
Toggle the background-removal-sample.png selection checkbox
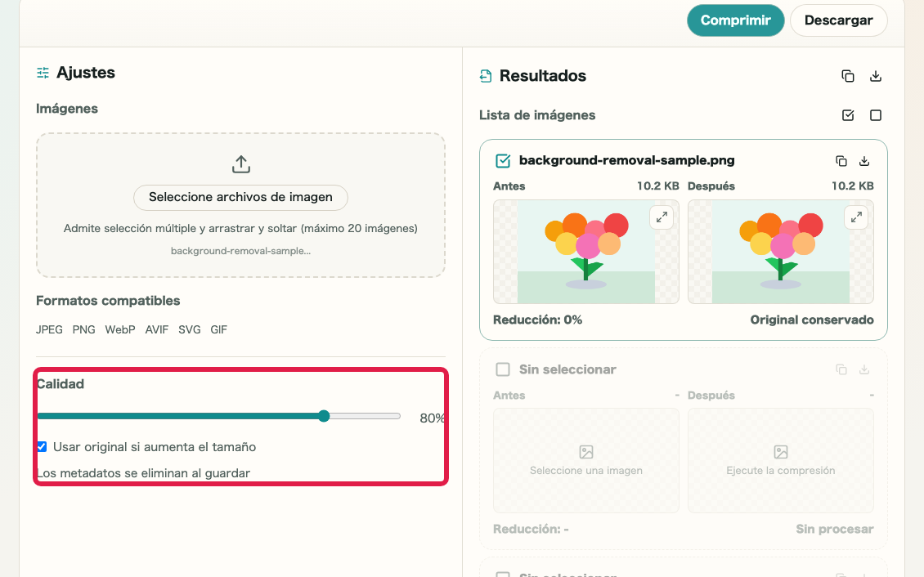(503, 161)
